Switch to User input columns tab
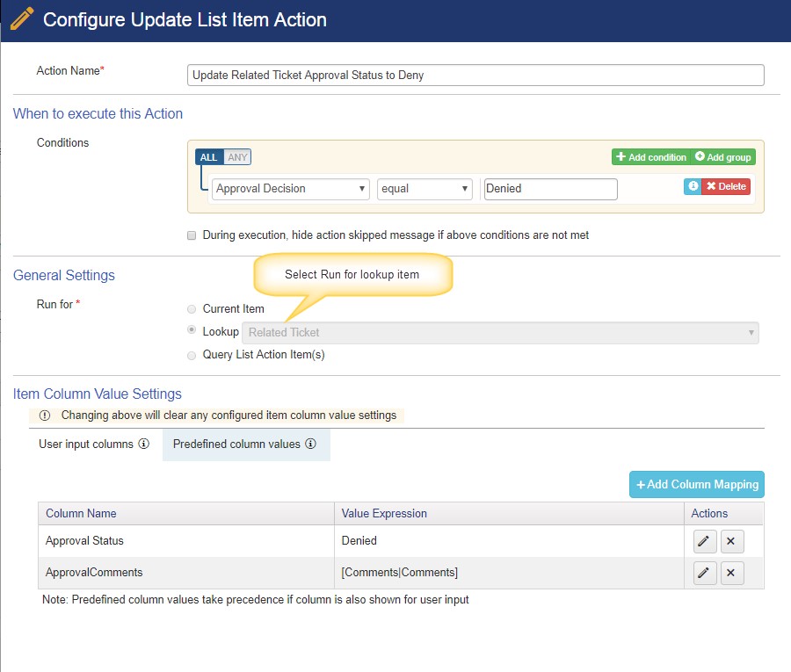Screen dimensions: 791x672 pyautogui.click(x=95, y=444)
